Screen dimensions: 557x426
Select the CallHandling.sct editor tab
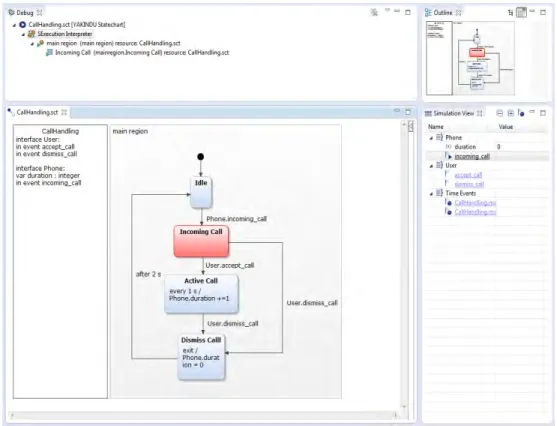[37, 112]
